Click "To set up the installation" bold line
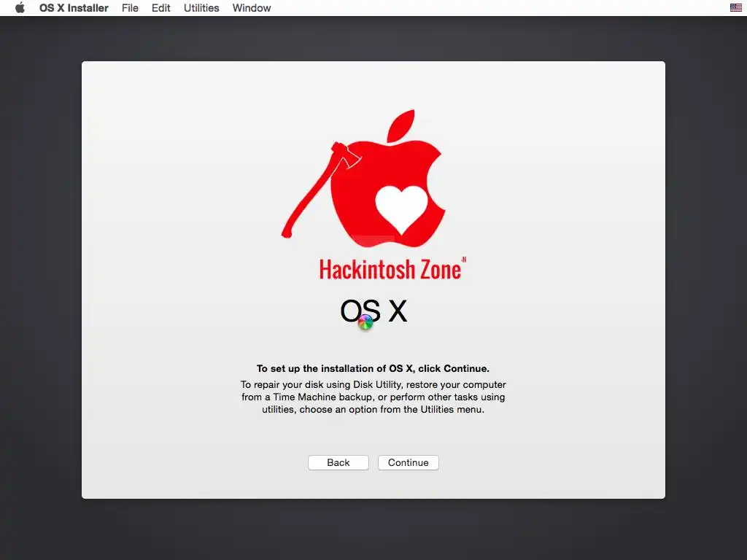Viewport: 747px width, 560px height. (373, 368)
